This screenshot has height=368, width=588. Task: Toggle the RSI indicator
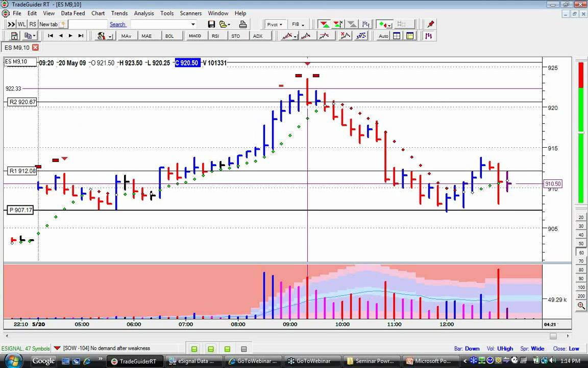point(215,36)
